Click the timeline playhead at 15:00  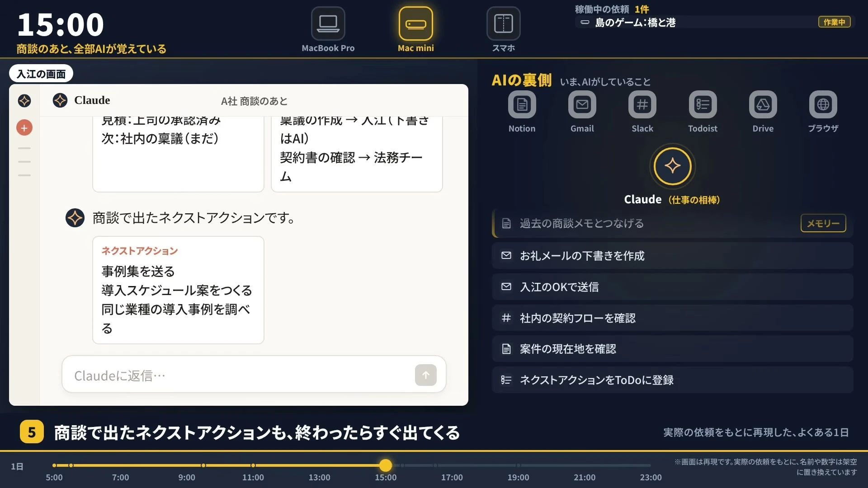click(386, 465)
